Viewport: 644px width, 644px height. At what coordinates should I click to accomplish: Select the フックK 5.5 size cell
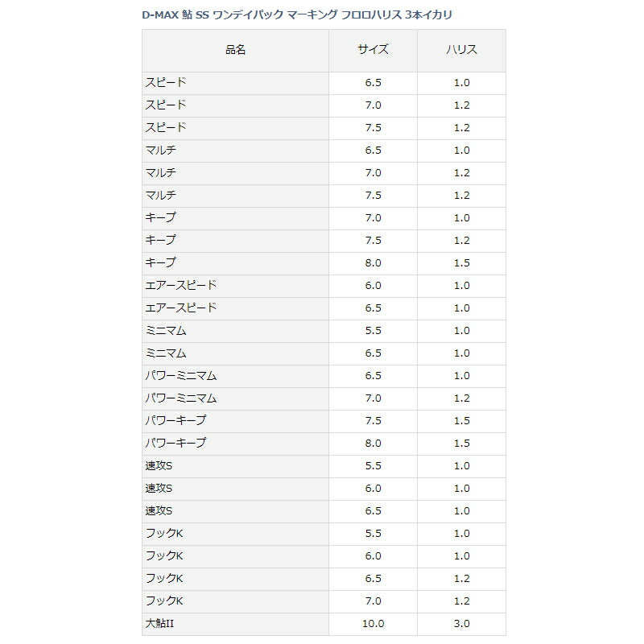pyautogui.click(x=373, y=534)
